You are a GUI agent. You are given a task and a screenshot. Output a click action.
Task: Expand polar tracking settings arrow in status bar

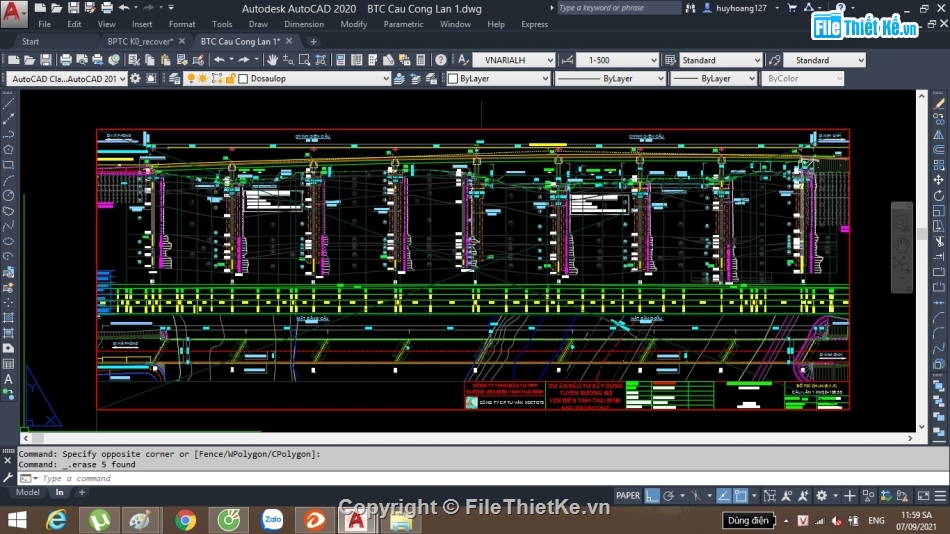682,496
